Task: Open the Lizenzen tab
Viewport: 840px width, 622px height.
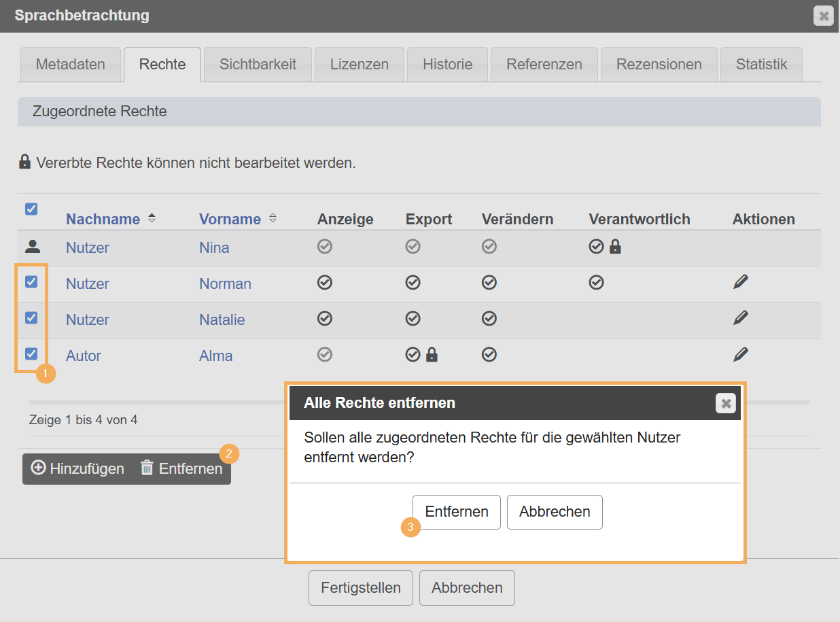Action: (x=359, y=65)
